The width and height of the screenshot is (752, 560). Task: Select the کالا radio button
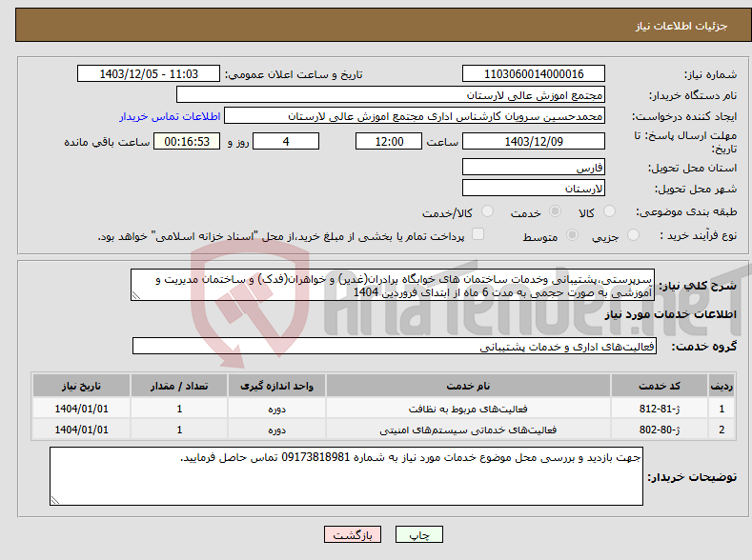coord(609,211)
